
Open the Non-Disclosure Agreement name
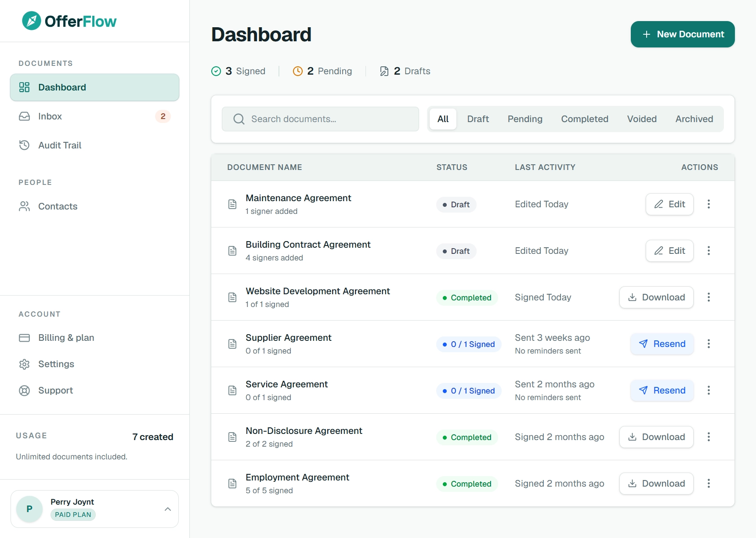[x=304, y=431]
